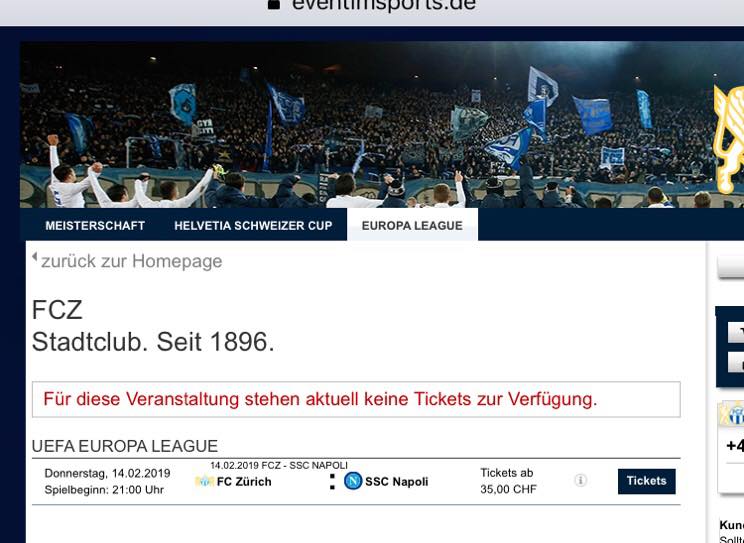This screenshot has height=543, width=744.
Task: Click the Donnerstag, 14.02.2019 match date
Action: [x=107, y=473]
